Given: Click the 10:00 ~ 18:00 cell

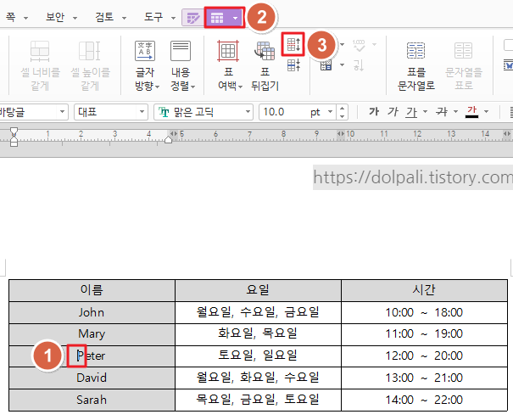Looking at the screenshot, I should click(424, 312).
